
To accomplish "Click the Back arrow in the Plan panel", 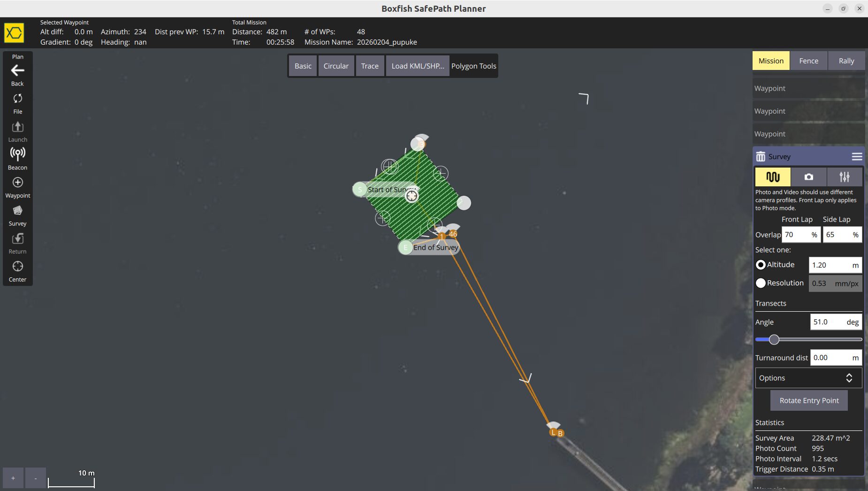I will (17, 71).
